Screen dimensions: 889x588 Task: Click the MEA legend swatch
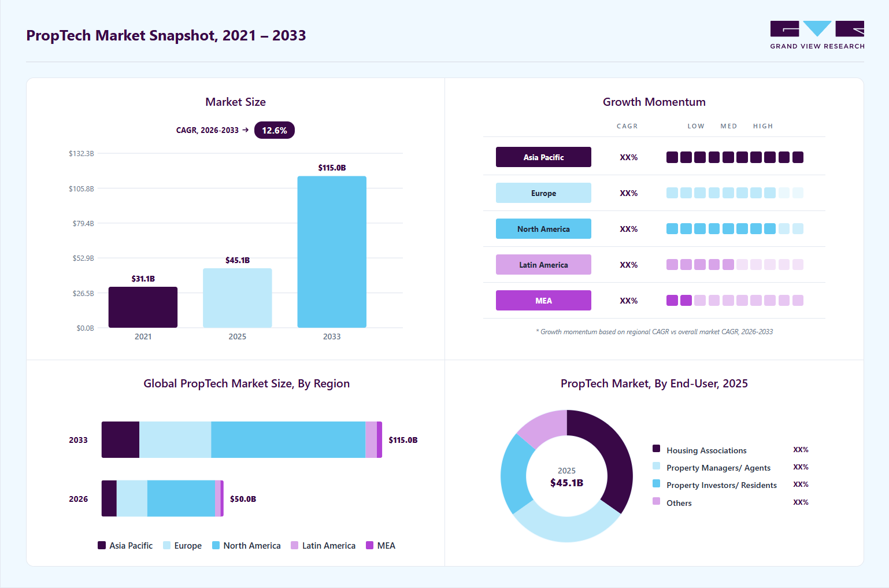coord(369,545)
